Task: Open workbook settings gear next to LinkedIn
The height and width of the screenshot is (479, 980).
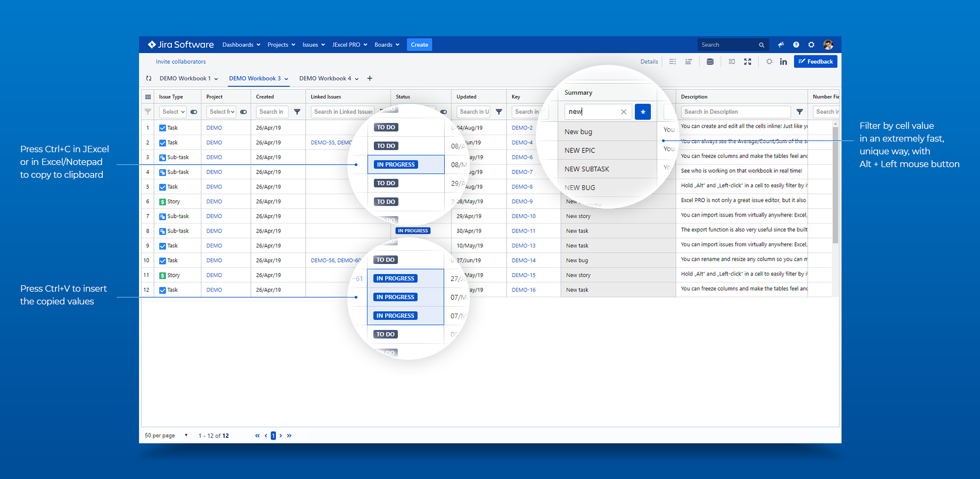Action: coord(769,62)
